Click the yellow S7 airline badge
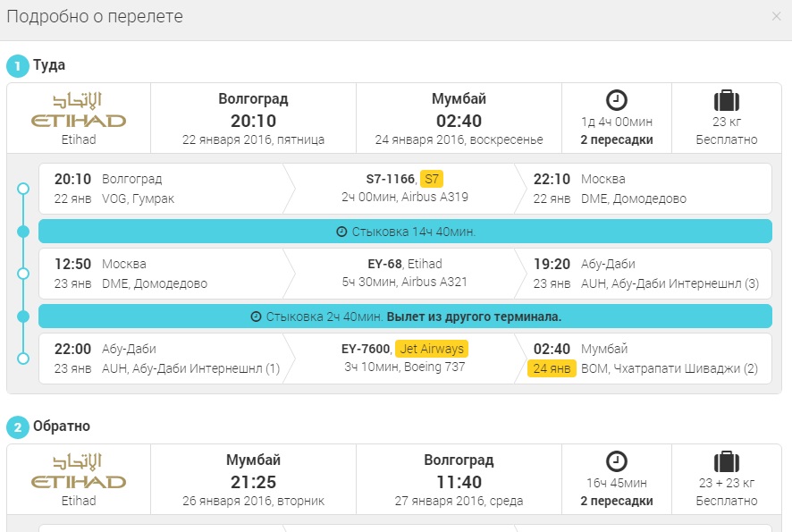Viewport: 792px width, 532px height. click(431, 179)
